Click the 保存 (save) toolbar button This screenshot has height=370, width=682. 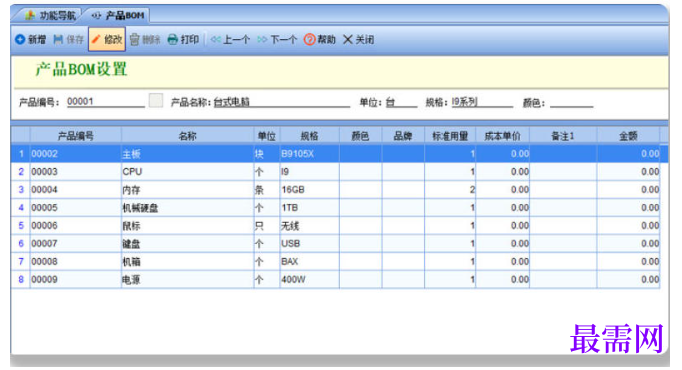pyautogui.click(x=69, y=40)
